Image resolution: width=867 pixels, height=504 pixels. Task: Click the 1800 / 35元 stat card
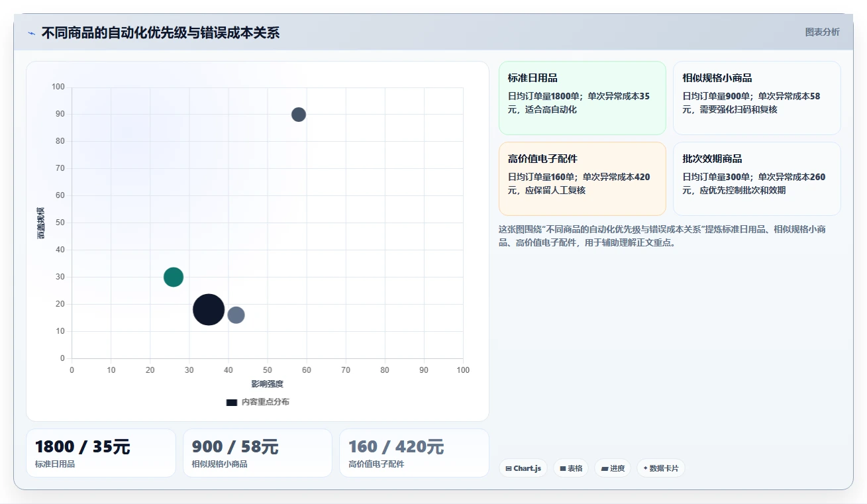coord(101,453)
